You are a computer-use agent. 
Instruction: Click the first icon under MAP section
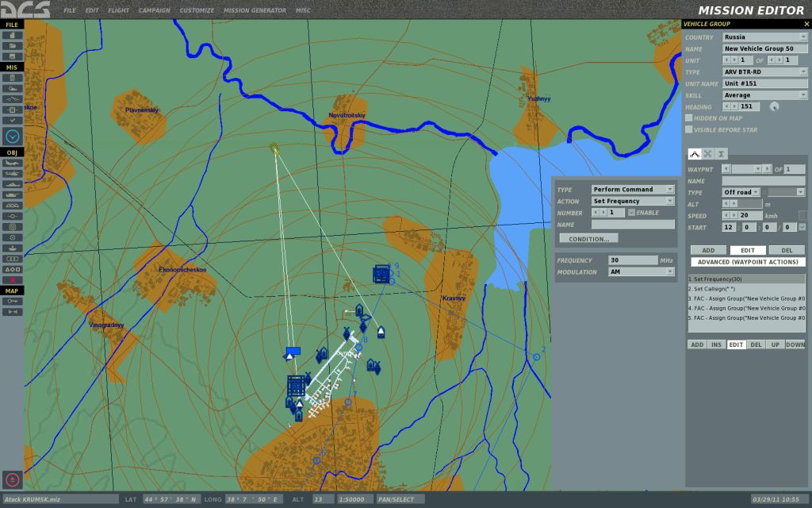(x=13, y=301)
